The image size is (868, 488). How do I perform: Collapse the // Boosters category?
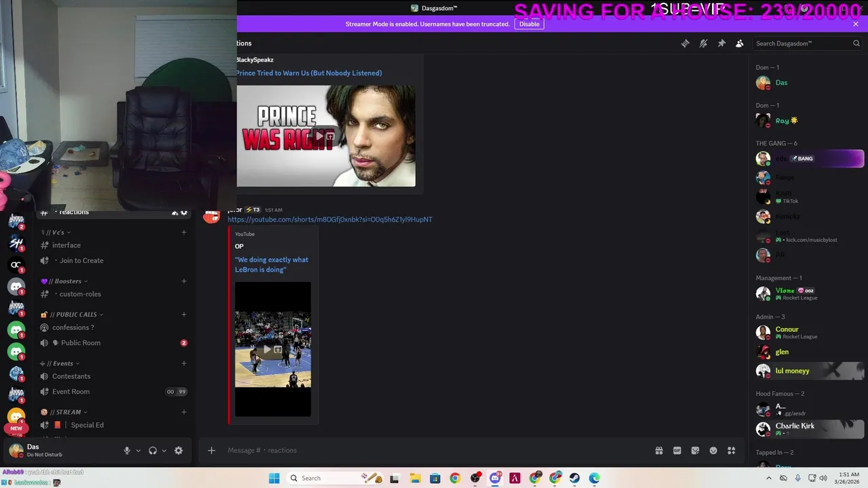tap(64, 281)
